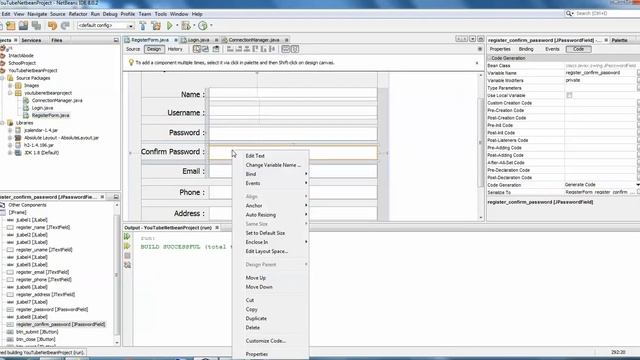Click the Profile Project clock icon
The image size is (640, 360).
(x=203, y=26)
